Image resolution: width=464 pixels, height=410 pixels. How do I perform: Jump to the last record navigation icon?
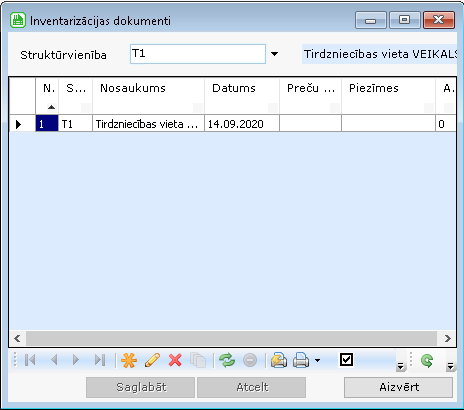coord(100,360)
